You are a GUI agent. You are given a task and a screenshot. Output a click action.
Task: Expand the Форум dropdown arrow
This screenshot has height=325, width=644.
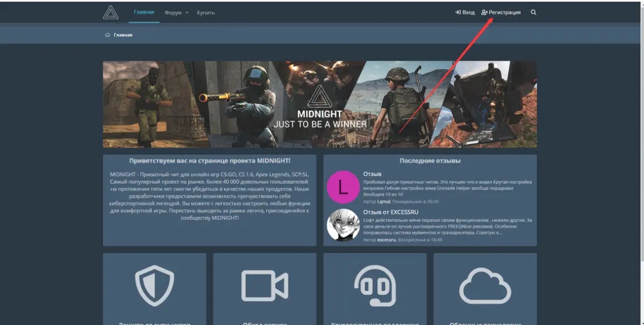point(186,13)
